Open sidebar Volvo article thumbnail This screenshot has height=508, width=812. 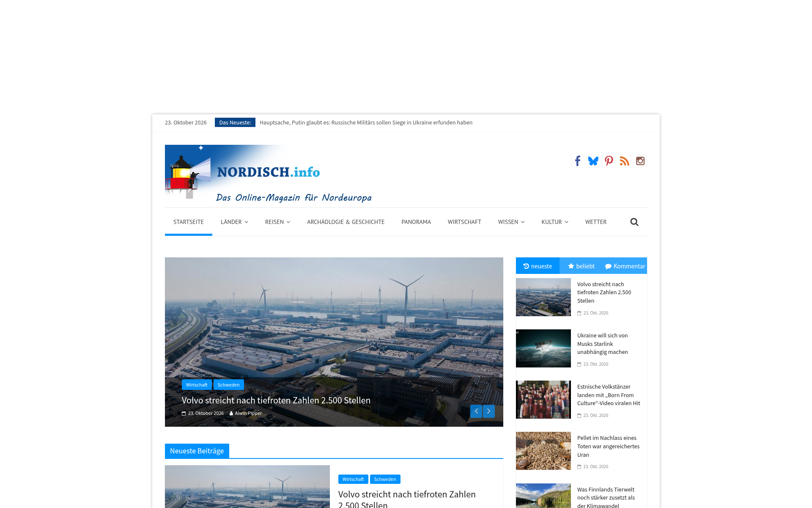coord(543,297)
